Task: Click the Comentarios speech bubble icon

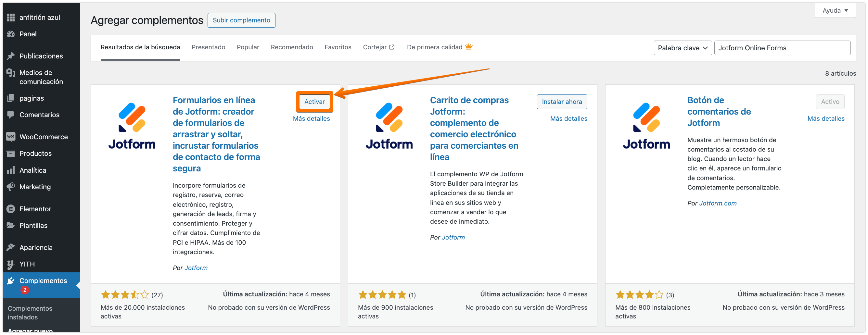Action: click(11, 115)
